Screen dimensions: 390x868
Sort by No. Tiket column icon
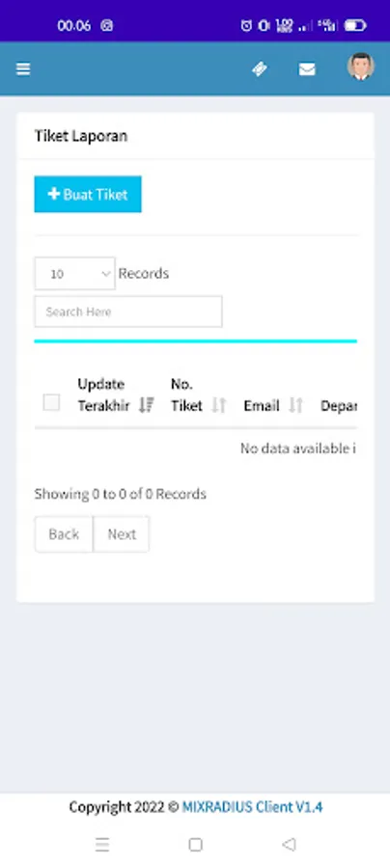(x=219, y=405)
